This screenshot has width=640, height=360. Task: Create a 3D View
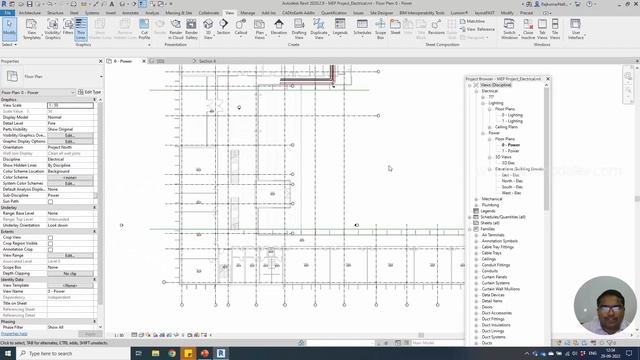(208, 29)
